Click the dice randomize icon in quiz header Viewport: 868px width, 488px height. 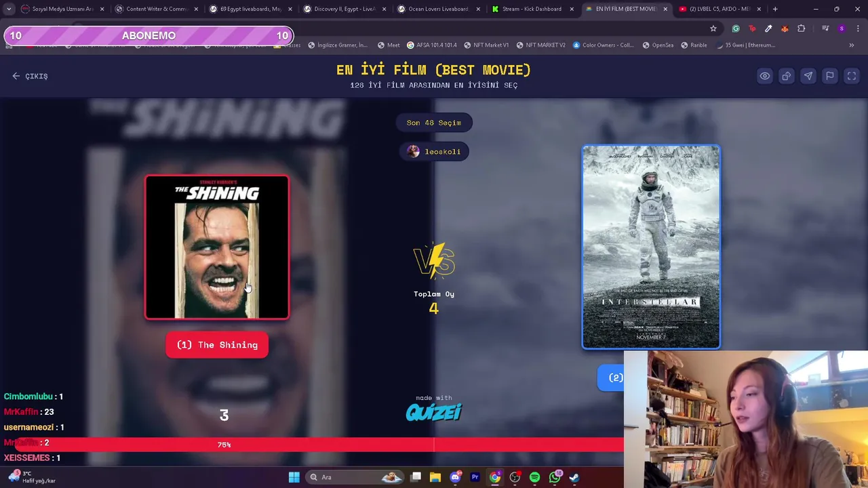click(786, 76)
